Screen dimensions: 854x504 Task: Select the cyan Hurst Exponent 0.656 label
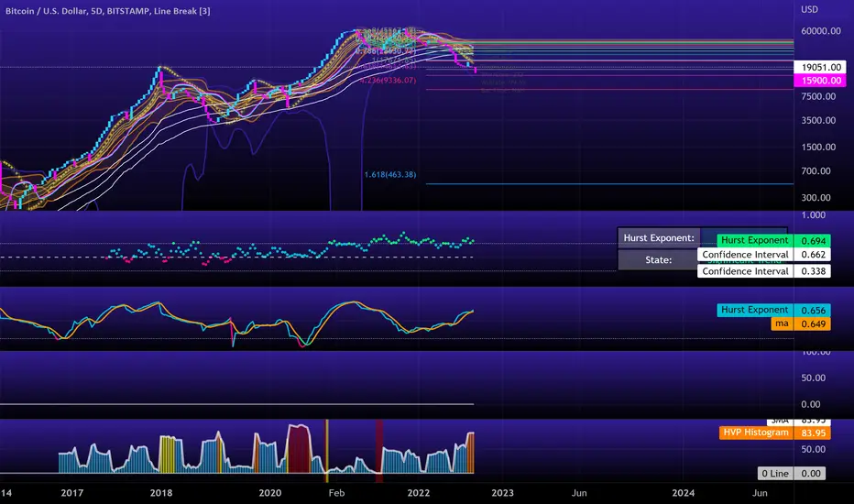pos(773,310)
